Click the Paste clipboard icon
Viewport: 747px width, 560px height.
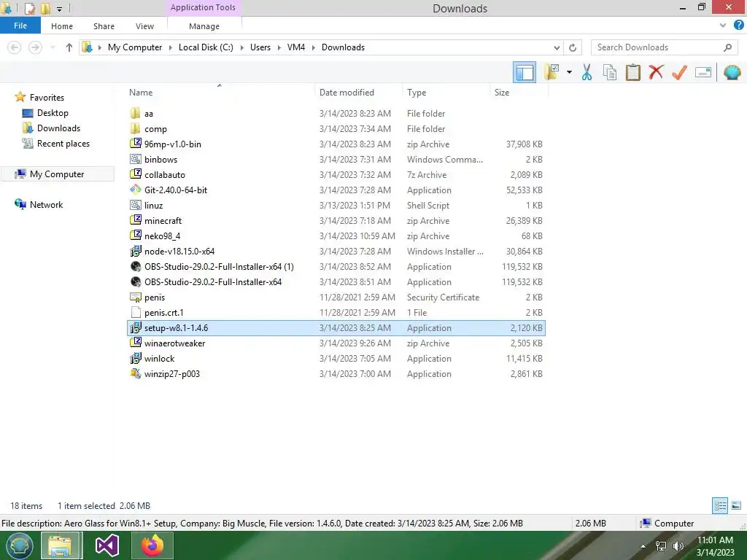(632, 72)
